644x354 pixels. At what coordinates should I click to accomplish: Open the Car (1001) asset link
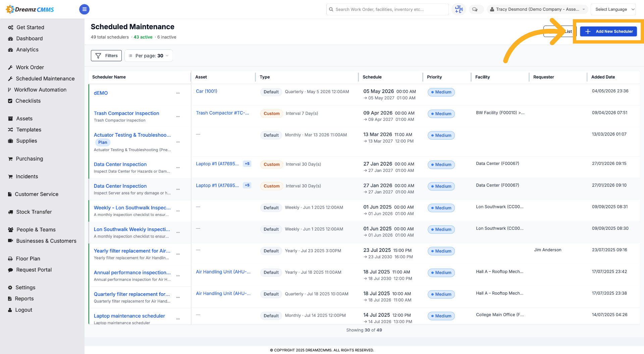click(x=207, y=91)
